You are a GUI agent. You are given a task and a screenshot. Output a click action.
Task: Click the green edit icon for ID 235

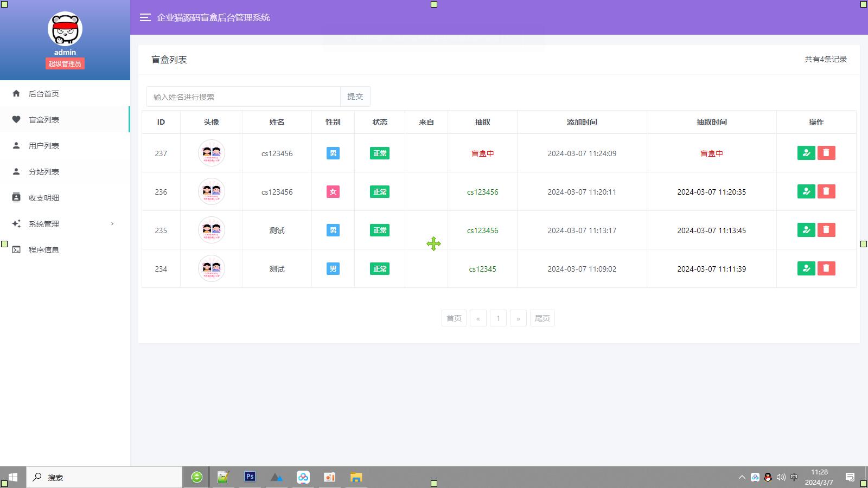click(806, 230)
